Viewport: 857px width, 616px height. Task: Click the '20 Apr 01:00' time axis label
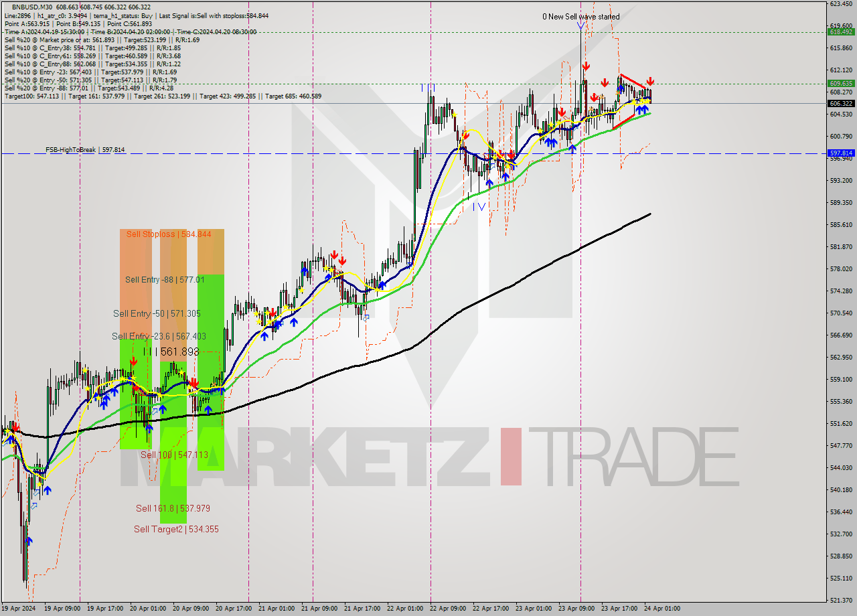(147, 609)
